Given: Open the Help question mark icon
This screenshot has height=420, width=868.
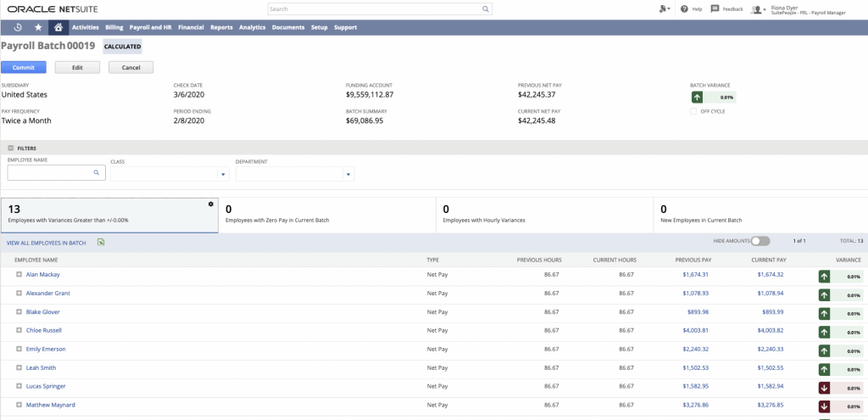Looking at the screenshot, I should point(684,8).
